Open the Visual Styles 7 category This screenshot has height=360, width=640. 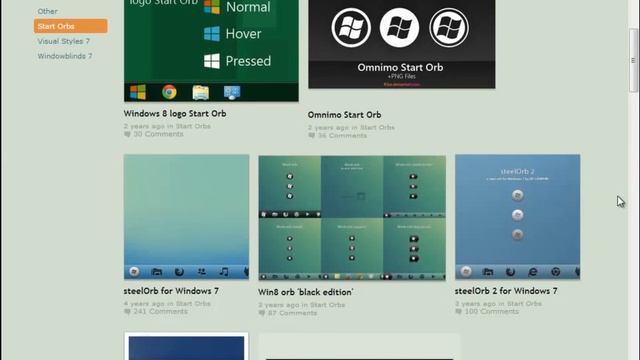[x=63, y=41]
